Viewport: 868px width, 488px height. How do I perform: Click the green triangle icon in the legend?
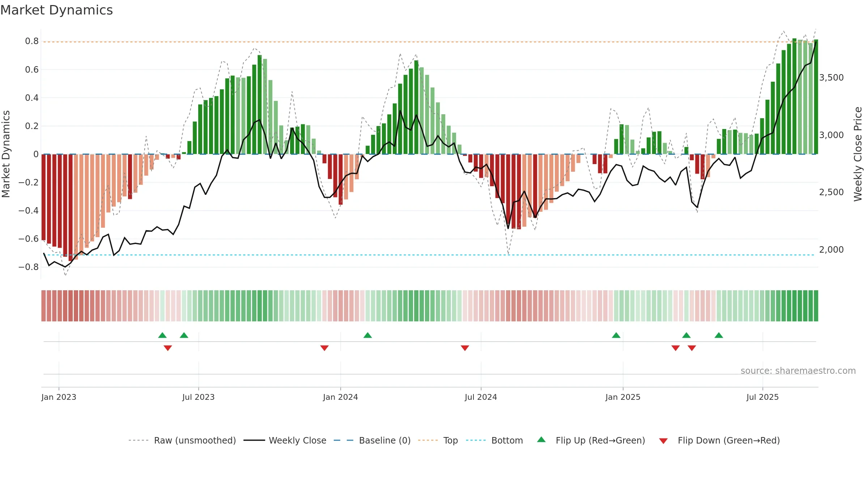[541, 440]
